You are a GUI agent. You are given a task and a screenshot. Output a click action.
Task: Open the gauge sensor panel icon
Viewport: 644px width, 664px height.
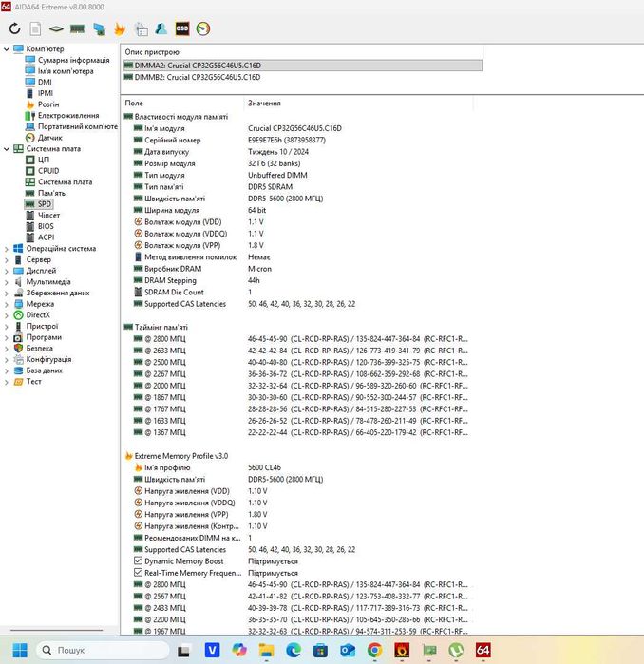203,28
